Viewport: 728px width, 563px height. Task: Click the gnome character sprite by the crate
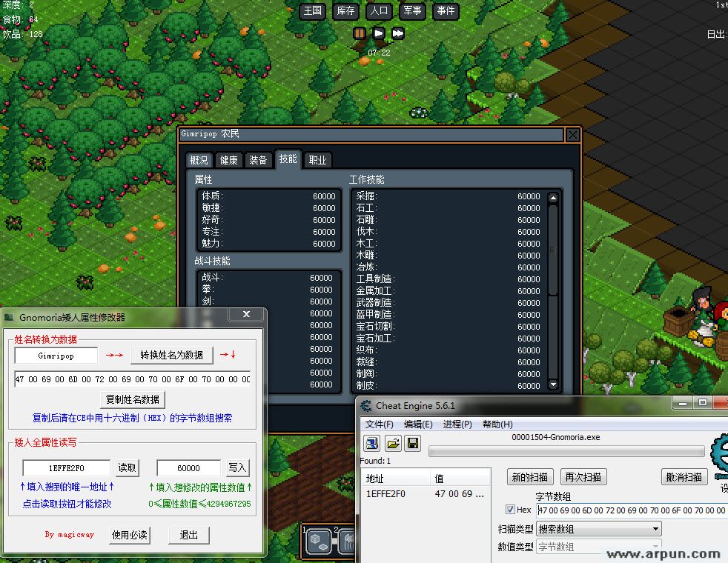pos(703,318)
